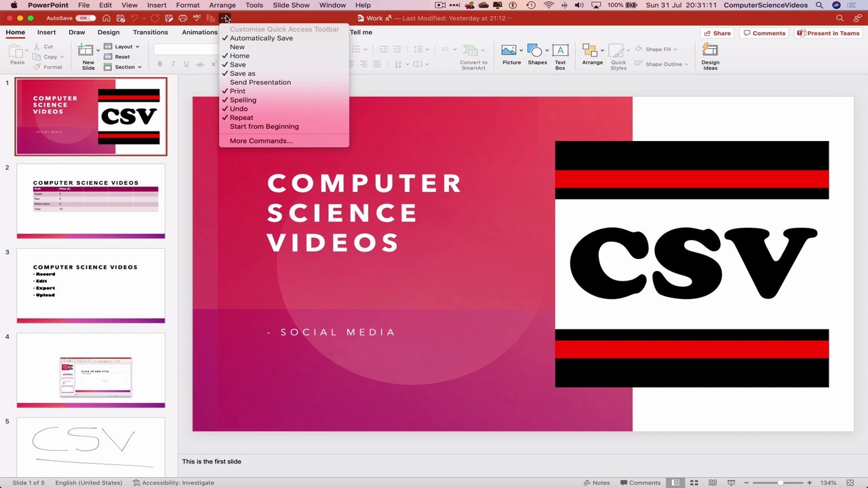The image size is (868, 488).
Task: Open the Arrange dropdown arrow
Action: pyautogui.click(x=601, y=51)
